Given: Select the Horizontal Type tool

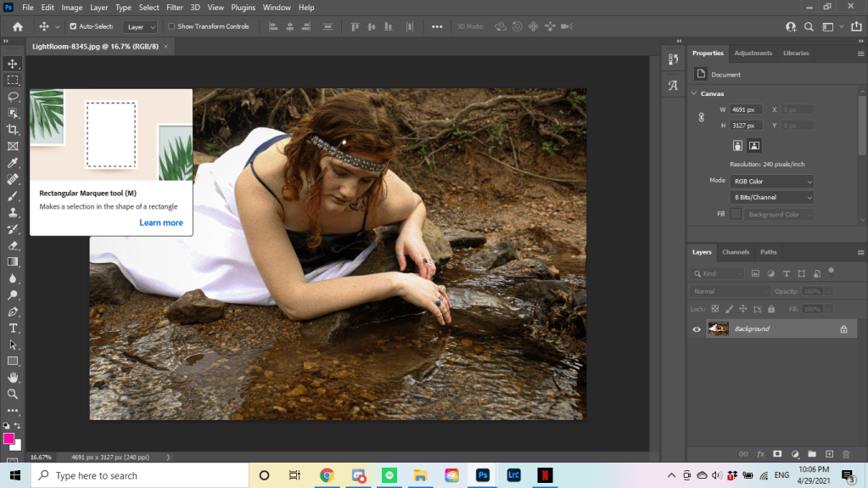Looking at the screenshot, I should pos(13,328).
